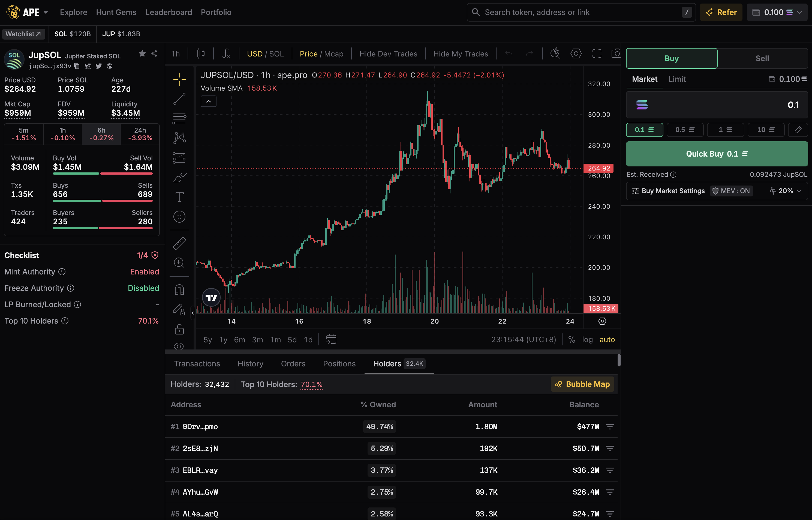Select the patterns drawing tool

(x=179, y=138)
